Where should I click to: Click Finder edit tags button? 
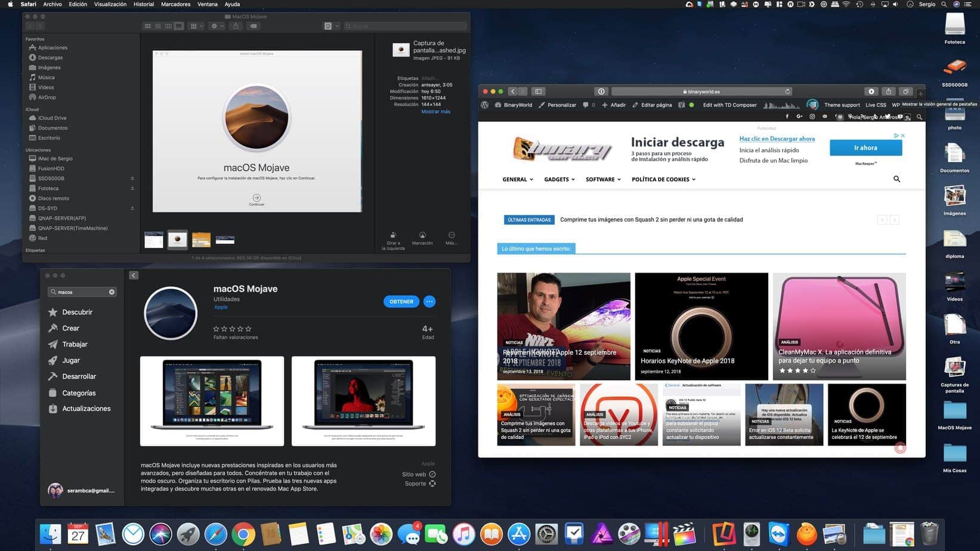pyautogui.click(x=253, y=26)
